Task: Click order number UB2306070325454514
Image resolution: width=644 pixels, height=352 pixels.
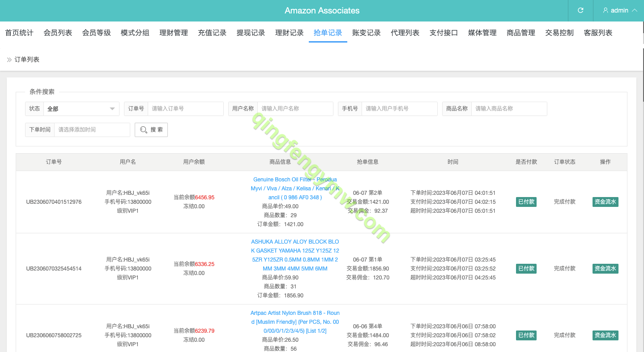Action: coord(54,269)
